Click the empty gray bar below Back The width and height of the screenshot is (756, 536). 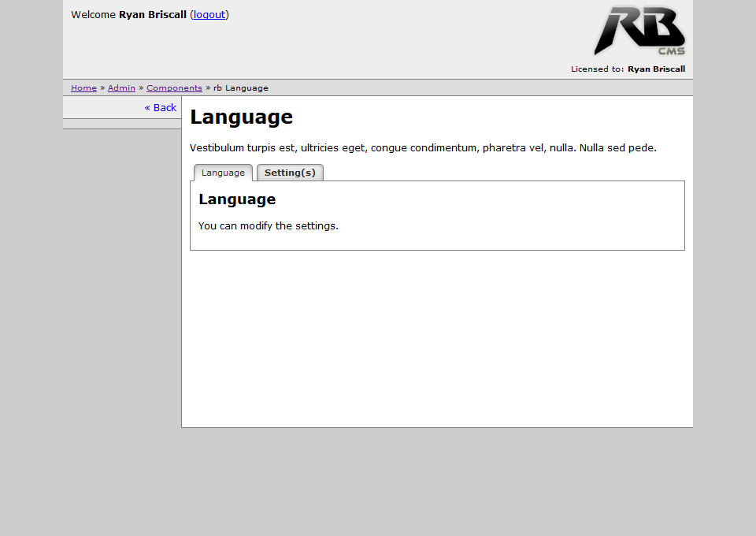coord(122,124)
